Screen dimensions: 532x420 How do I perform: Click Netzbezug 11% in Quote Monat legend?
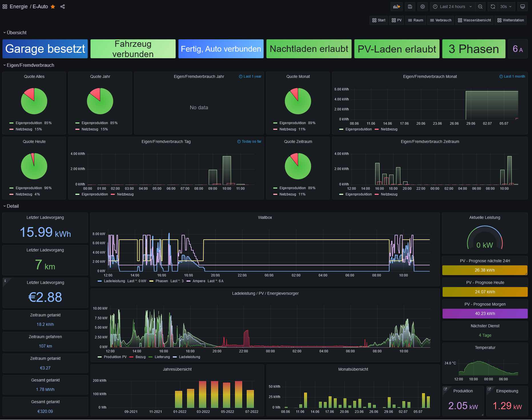click(289, 129)
